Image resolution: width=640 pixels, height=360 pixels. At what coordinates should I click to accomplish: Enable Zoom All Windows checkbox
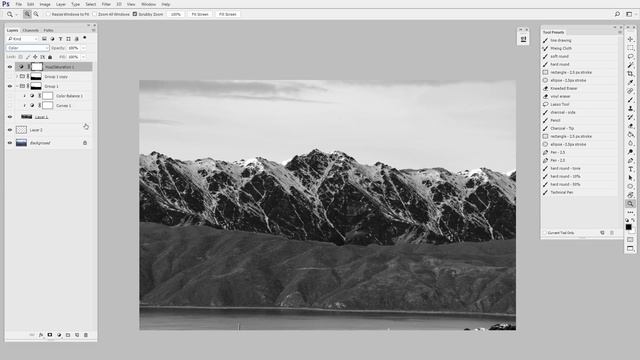click(95, 14)
